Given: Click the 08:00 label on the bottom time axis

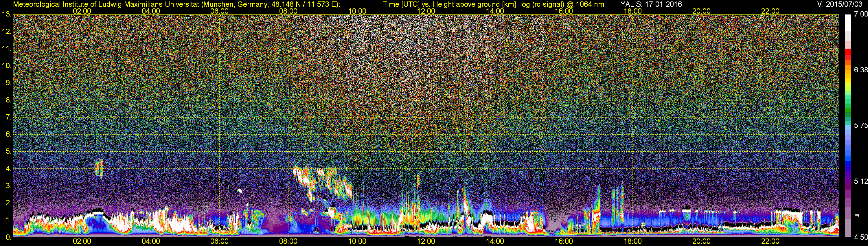Looking at the screenshot, I should pyautogui.click(x=288, y=241).
